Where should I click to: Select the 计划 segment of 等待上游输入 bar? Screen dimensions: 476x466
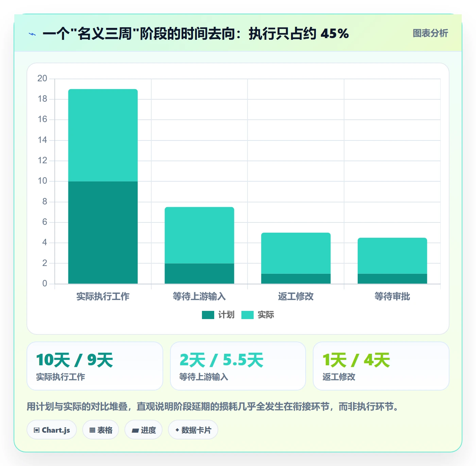(199, 273)
